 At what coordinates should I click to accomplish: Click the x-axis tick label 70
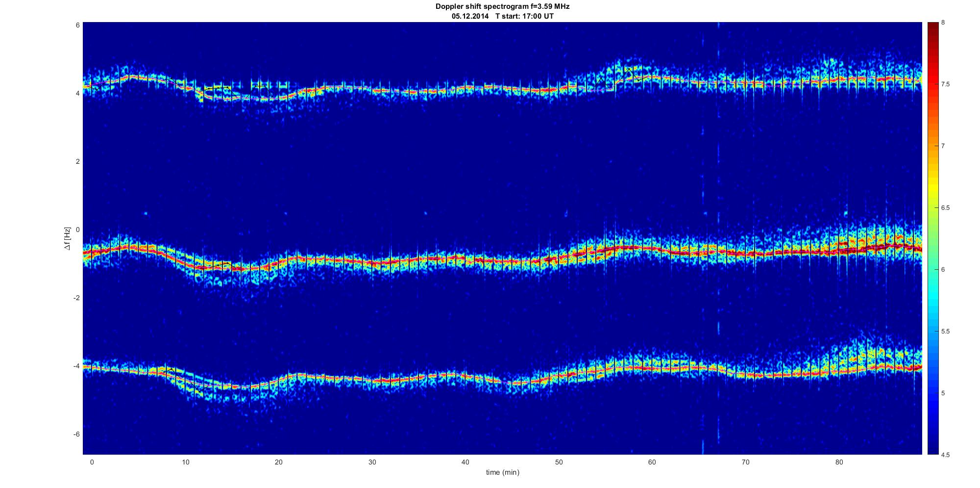point(745,462)
